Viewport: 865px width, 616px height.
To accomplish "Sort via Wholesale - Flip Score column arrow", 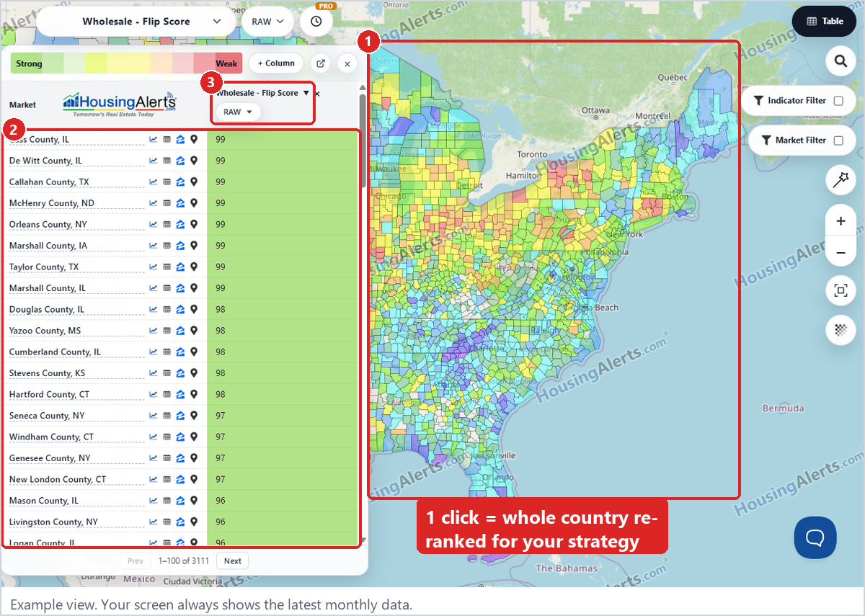I will (306, 93).
